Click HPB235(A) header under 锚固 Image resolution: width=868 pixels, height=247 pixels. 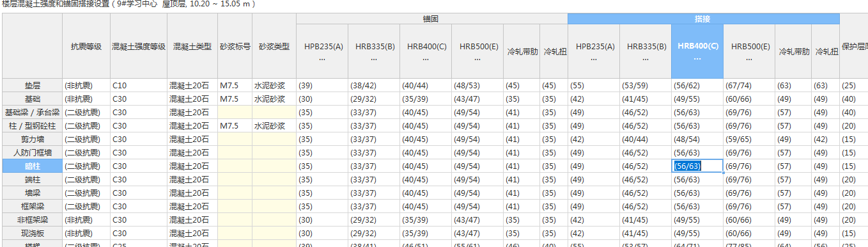(x=322, y=51)
